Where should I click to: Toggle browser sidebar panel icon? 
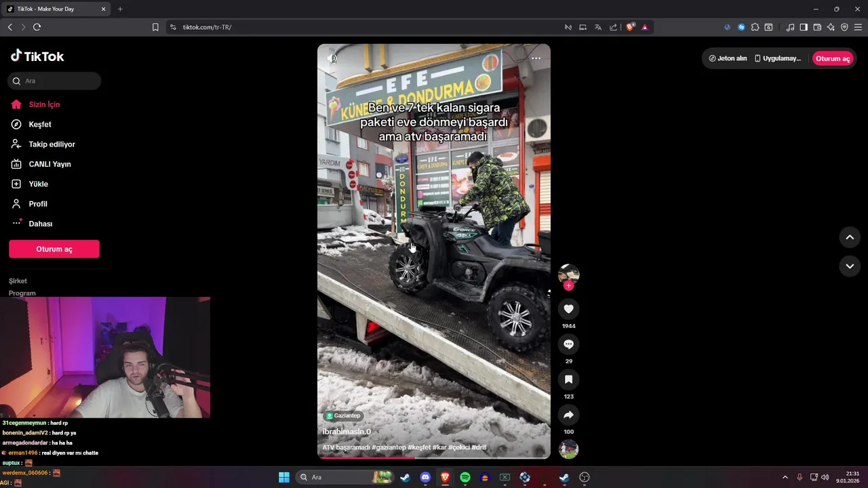pyautogui.click(x=804, y=27)
